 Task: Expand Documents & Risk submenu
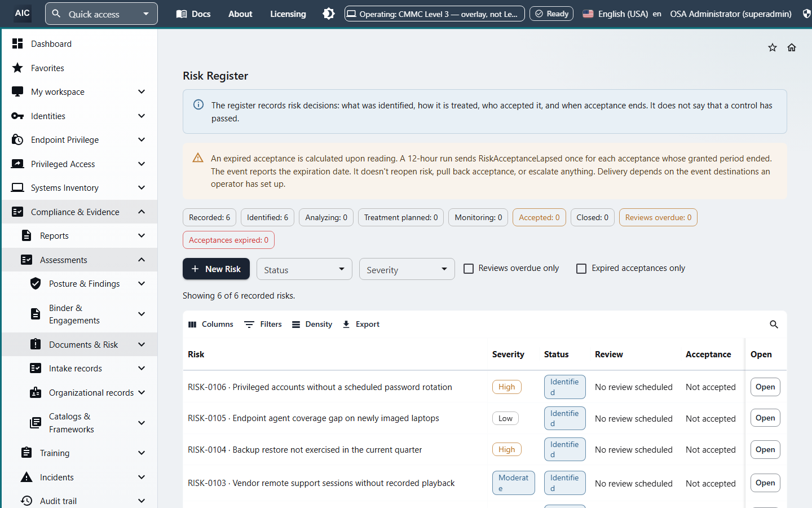[80, 344]
